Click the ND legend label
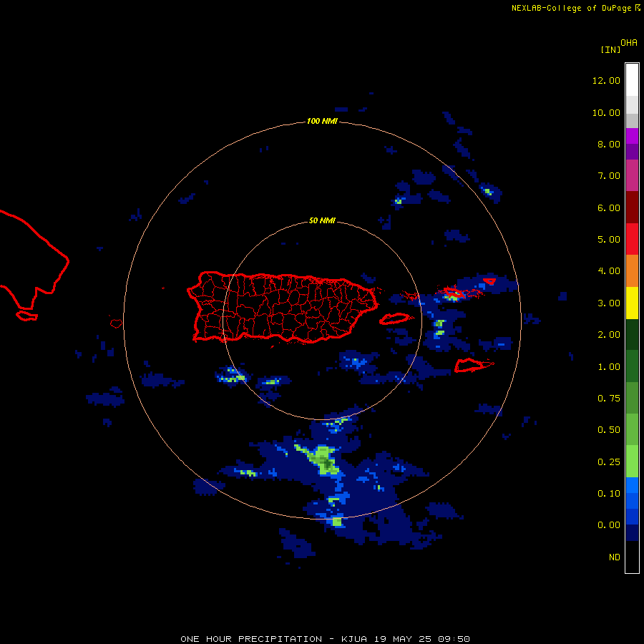Viewport: 644px width, 644px height. coord(615,557)
